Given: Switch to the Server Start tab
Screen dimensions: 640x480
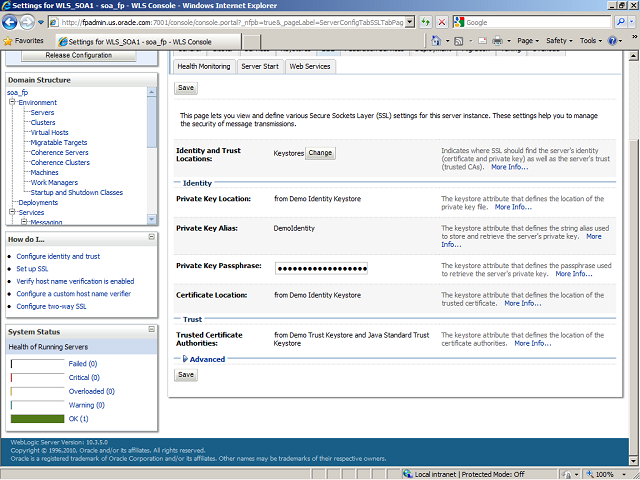Looking at the screenshot, I should [x=259, y=66].
